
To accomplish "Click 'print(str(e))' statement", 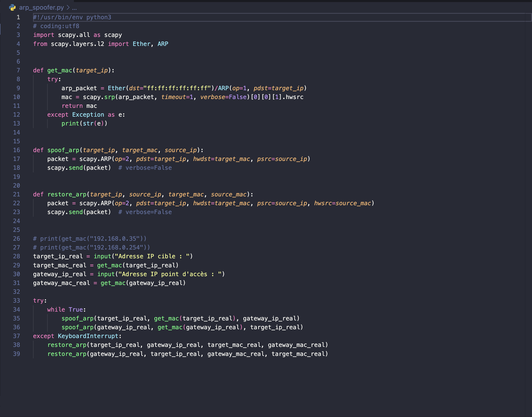I will 85,124.
